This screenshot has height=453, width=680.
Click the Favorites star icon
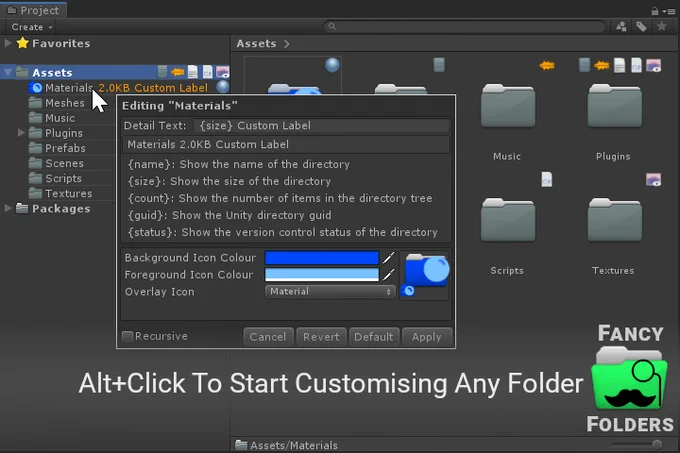23,43
